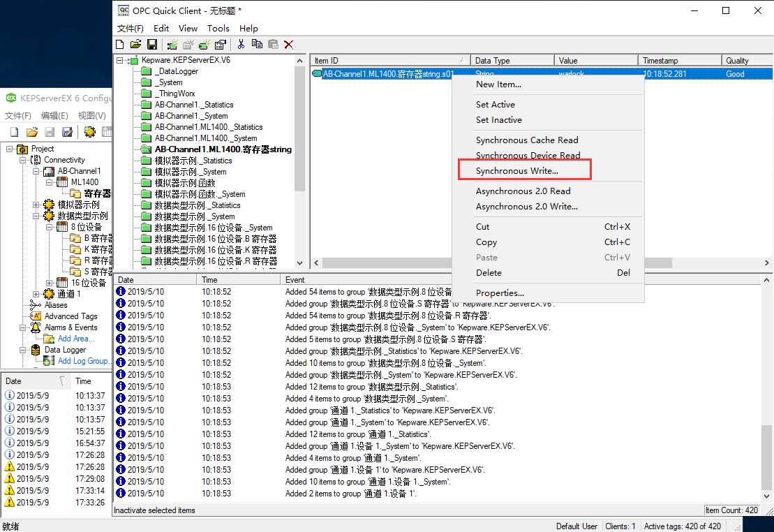774x532 pixels.
Task: Collapse the Connectivity node in KEPServerEX tree
Action: (23, 160)
